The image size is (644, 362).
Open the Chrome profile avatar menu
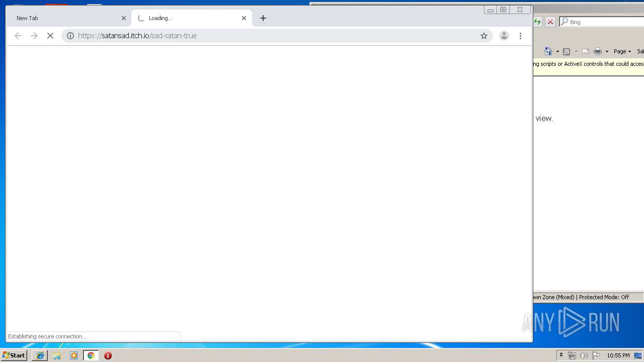coord(504,36)
